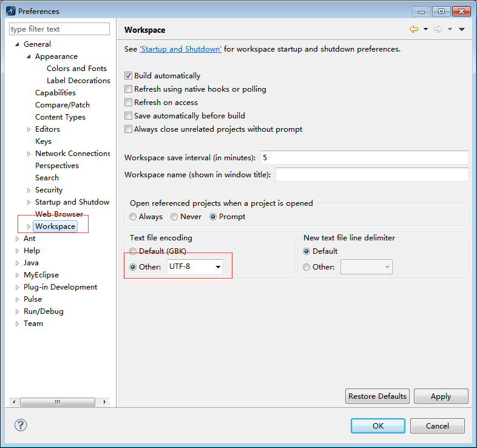
Task: Collapse the Appearance tree node
Action: click(29, 56)
